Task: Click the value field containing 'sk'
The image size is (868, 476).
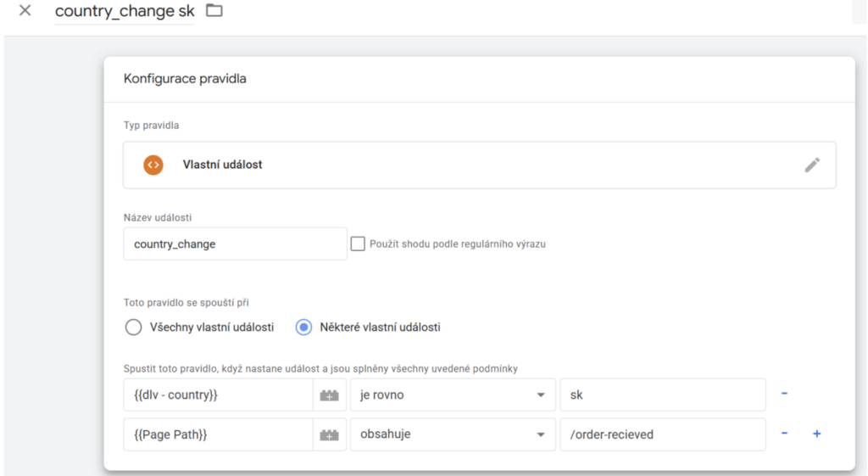Action: pos(662,395)
